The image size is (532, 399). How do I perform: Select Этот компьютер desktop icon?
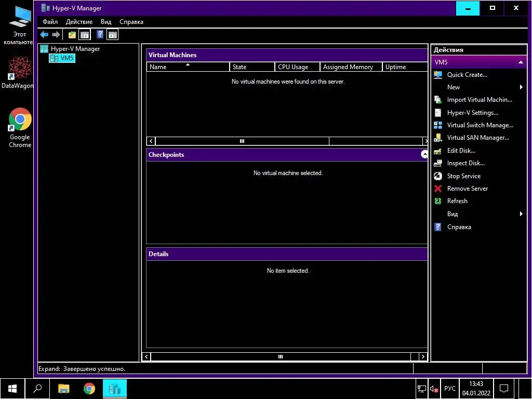pyautogui.click(x=18, y=26)
